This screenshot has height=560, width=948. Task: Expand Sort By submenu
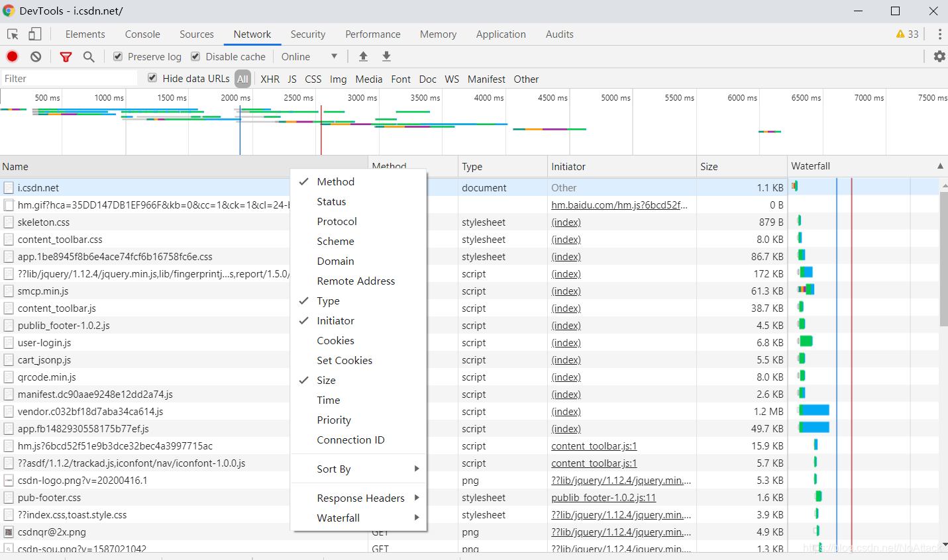358,469
